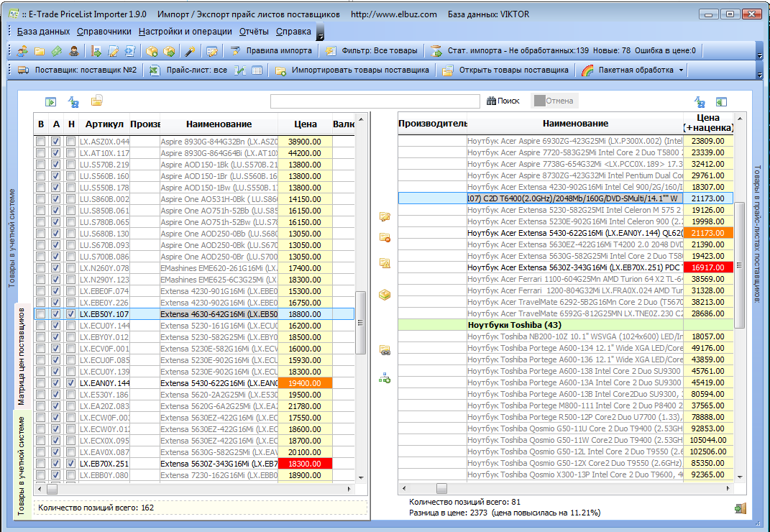Click the Отмена button
This screenshot has height=532, width=770.
(x=554, y=101)
